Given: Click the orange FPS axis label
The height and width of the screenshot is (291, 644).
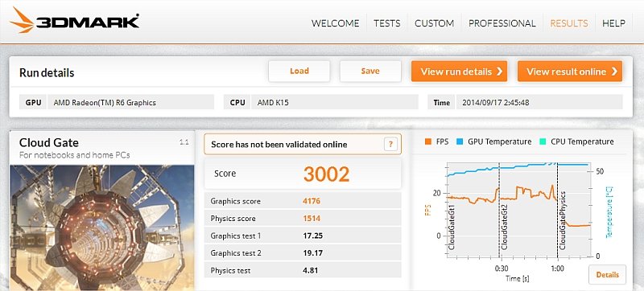Looking at the screenshot, I should pyautogui.click(x=428, y=210).
